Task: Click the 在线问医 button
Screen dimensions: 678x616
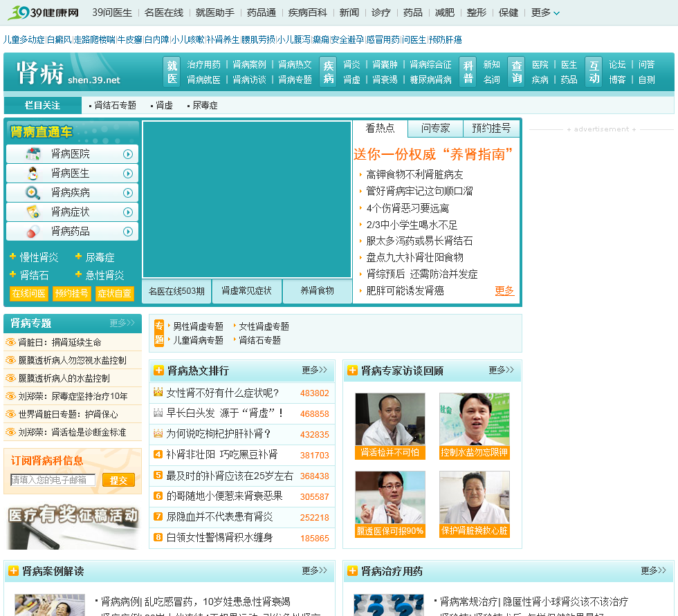Action: 28,294
